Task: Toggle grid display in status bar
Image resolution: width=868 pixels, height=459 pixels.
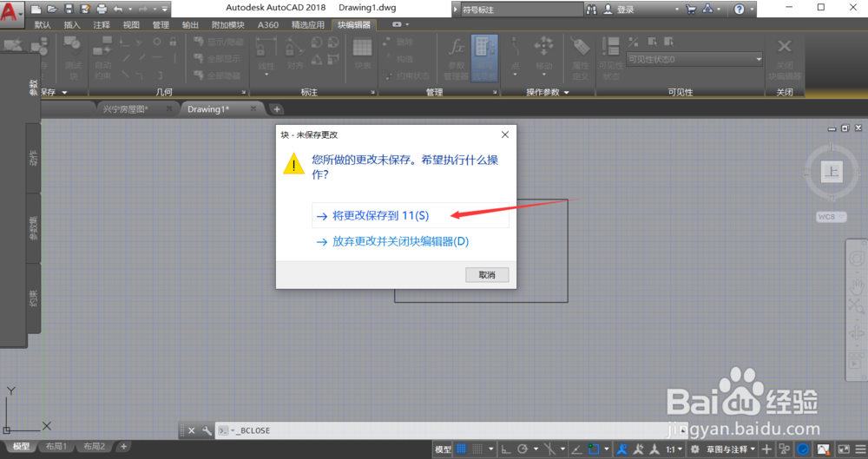Action: [x=461, y=449]
